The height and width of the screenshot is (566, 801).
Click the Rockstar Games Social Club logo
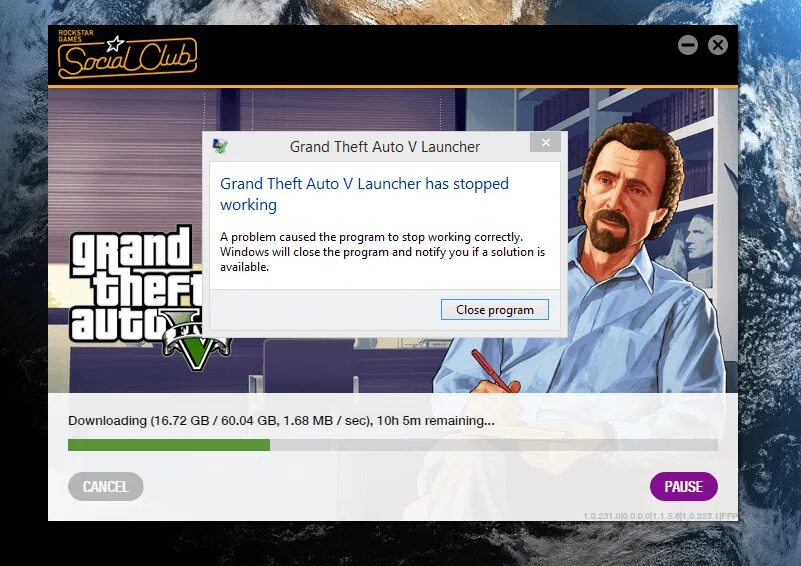click(x=127, y=54)
